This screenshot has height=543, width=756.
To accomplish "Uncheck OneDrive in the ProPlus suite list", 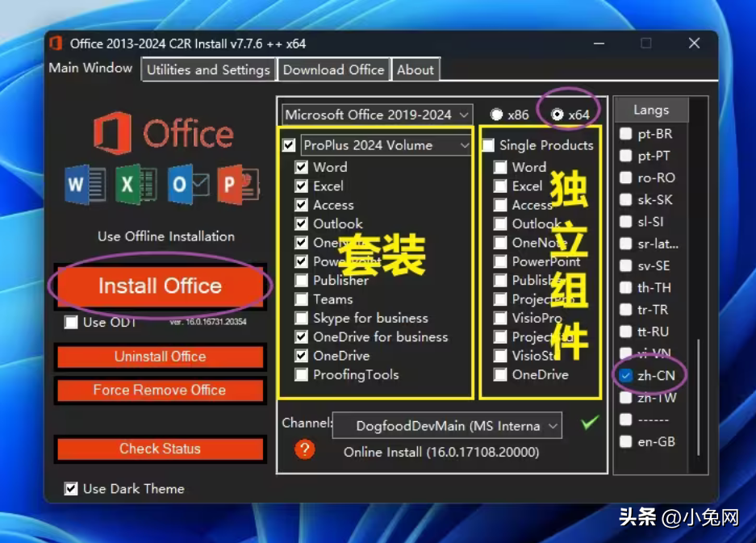I will [x=301, y=355].
